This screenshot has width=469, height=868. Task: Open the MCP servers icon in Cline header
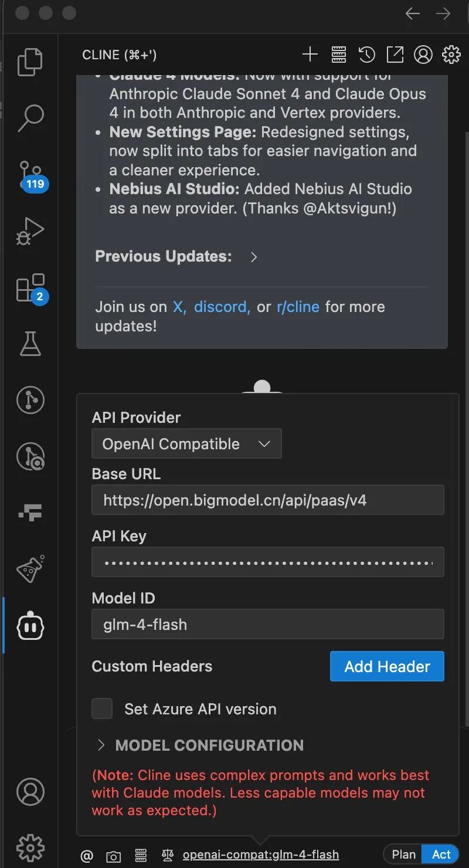click(338, 55)
